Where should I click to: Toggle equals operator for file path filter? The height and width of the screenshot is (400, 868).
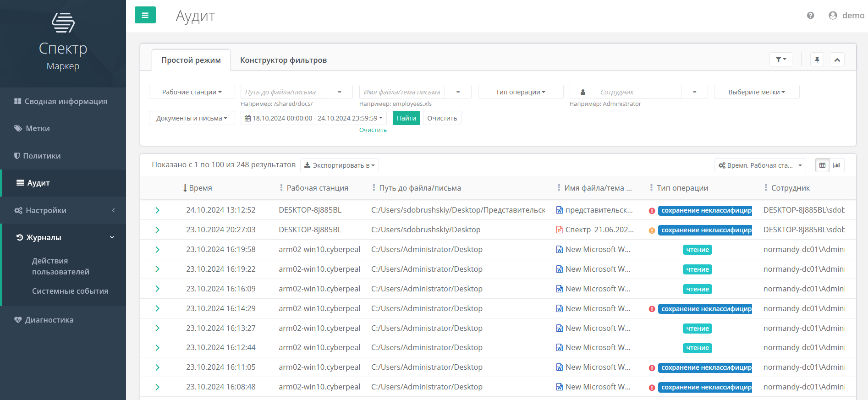point(339,92)
